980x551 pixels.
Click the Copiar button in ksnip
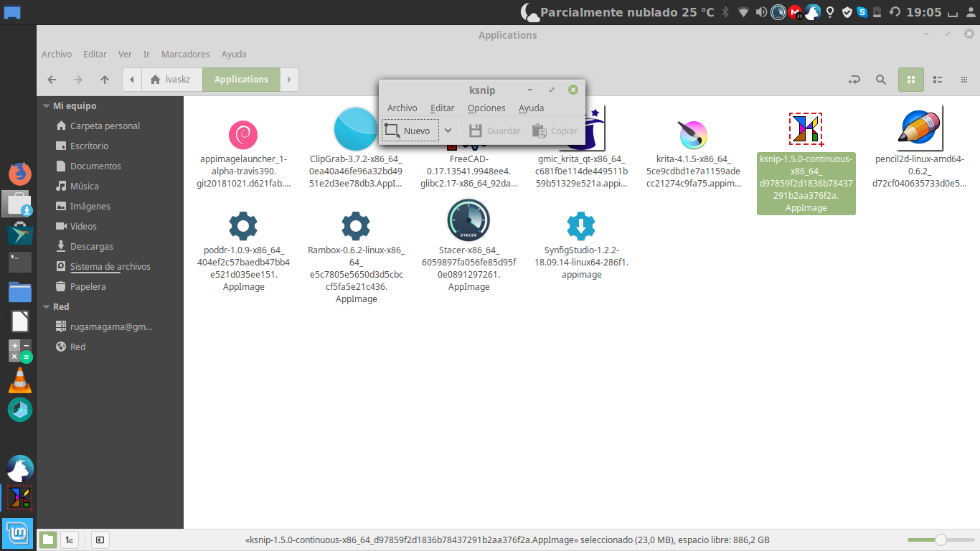click(555, 131)
